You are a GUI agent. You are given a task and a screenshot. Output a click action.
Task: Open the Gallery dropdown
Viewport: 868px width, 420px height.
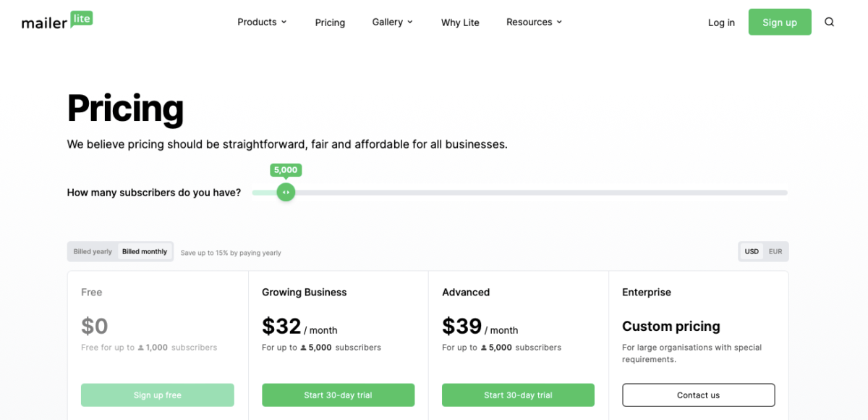point(392,22)
